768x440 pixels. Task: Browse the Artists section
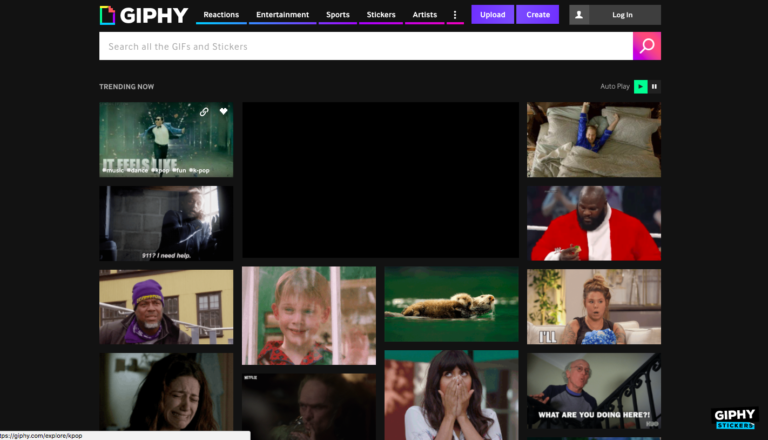[425, 15]
